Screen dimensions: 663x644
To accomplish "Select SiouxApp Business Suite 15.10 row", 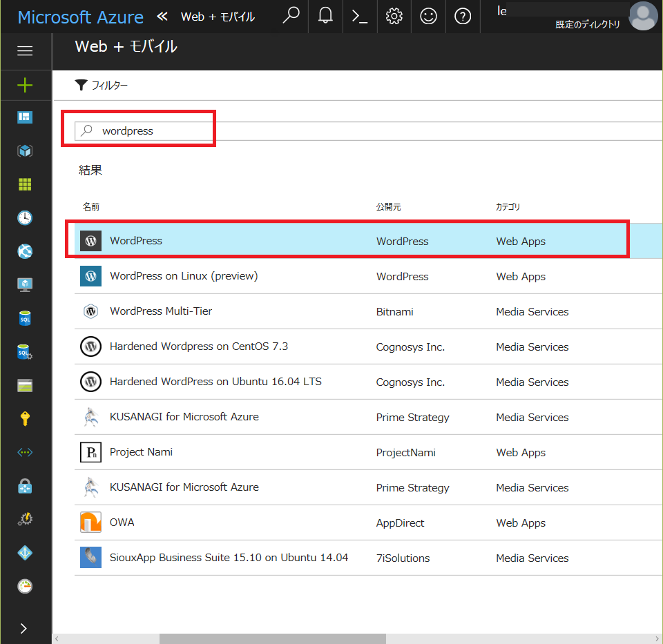I will pyautogui.click(x=368, y=558).
